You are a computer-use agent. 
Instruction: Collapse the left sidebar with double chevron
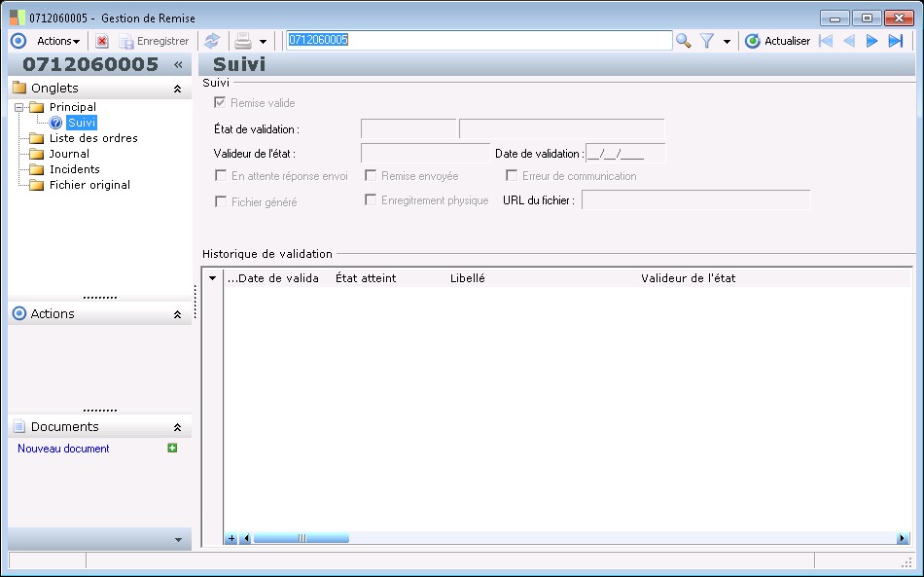(x=178, y=64)
